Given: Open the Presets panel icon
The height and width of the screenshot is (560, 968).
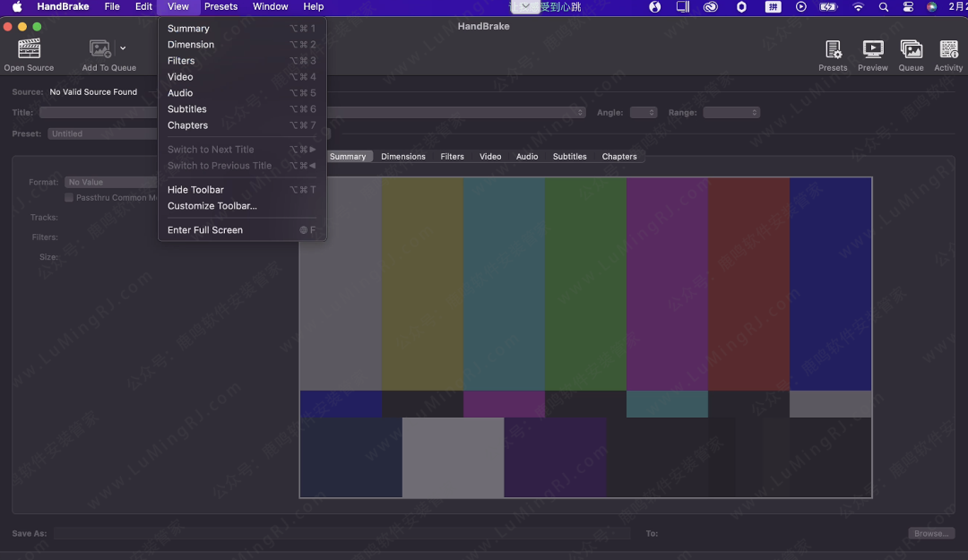Looking at the screenshot, I should pyautogui.click(x=833, y=49).
